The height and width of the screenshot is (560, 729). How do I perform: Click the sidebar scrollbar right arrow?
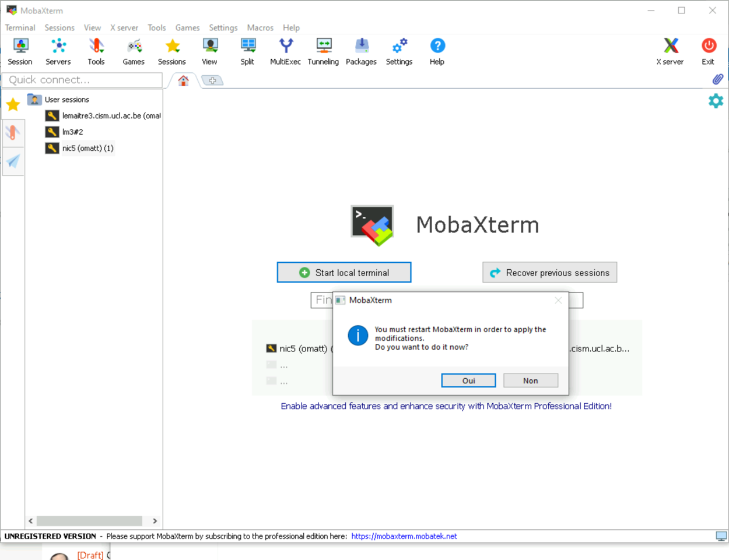coord(155,521)
